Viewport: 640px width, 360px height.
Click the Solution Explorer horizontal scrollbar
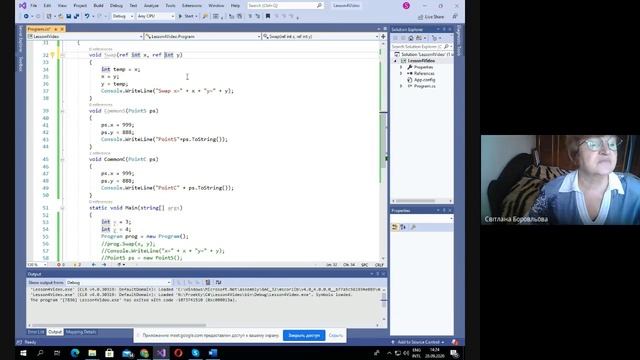[x=416, y=201]
